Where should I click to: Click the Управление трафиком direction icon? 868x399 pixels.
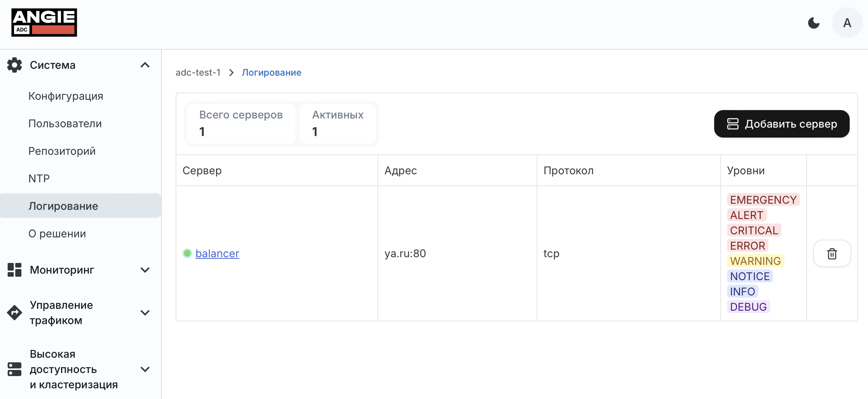[15, 313]
